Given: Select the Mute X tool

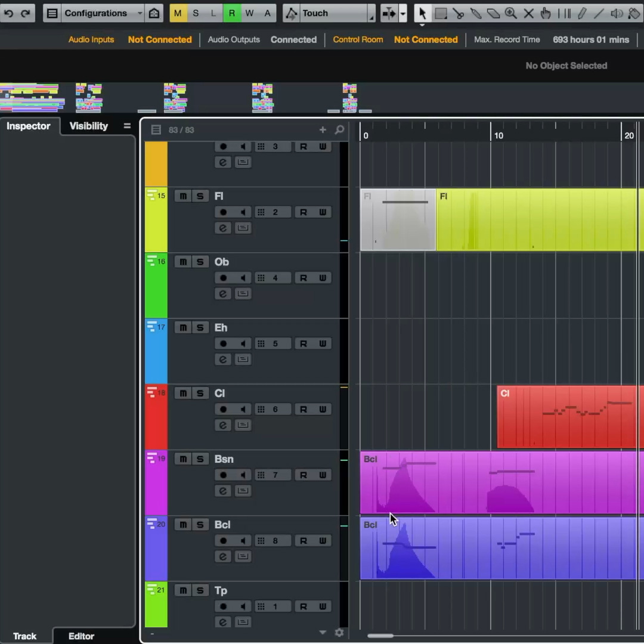Looking at the screenshot, I should click(528, 13).
